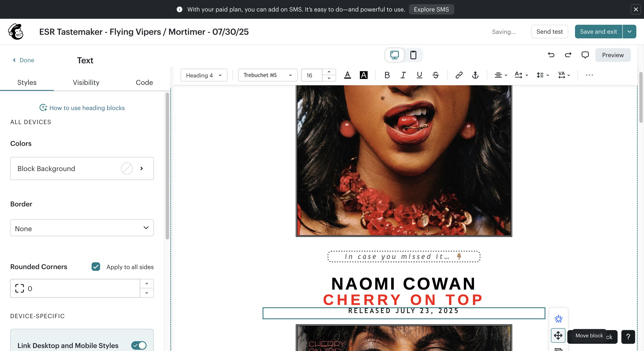Toggle bold formatting
644x351 pixels.
387,75
